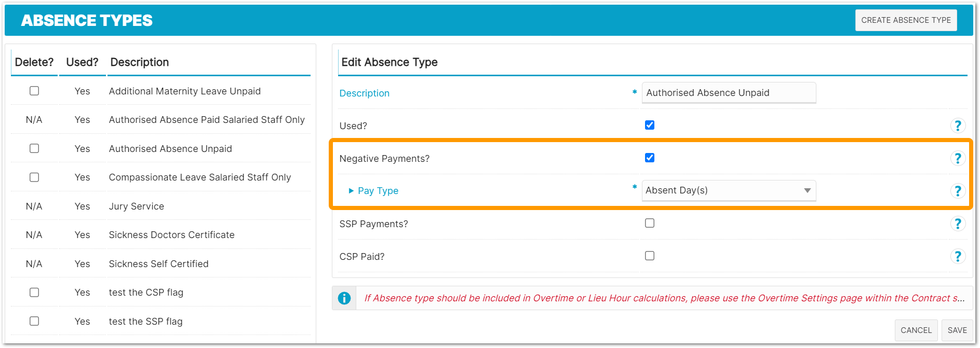Open help icon for Used? field
The height and width of the screenshot is (348, 980).
[958, 126]
